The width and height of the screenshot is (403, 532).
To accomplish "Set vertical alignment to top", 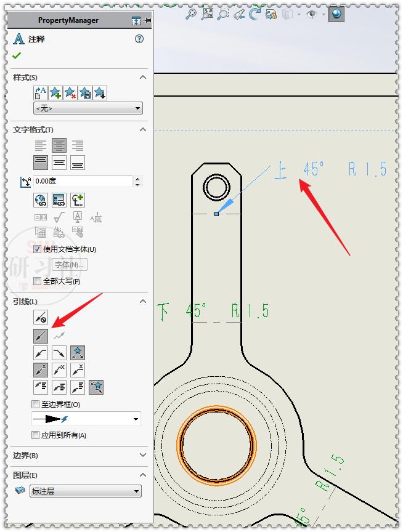I will point(41,163).
